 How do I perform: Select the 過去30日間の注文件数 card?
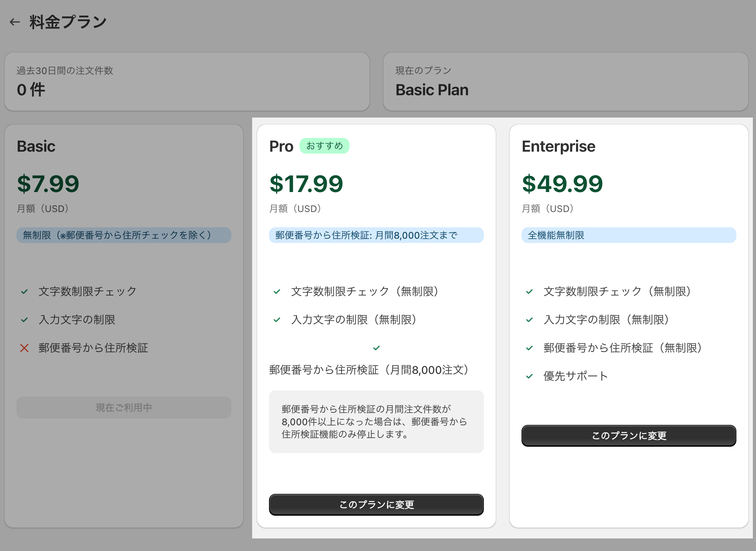click(187, 82)
